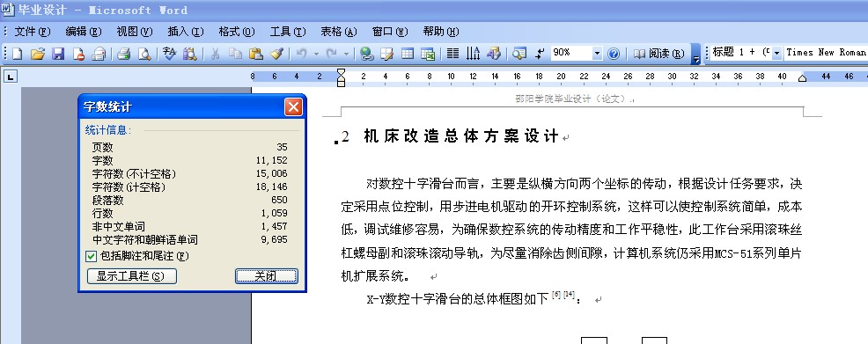This screenshot has height=344, width=868.
Task: Click the 字数 value 11,152
Action: pyautogui.click(x=272, y=160)
